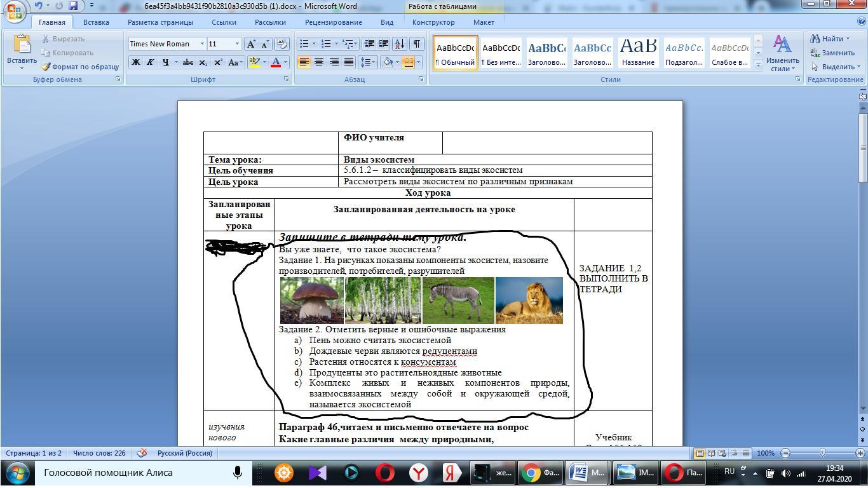This screenshot has width=868, height=488.
Task: Toggle show paragraph marks (¶)
Action: tap(416, 44)
